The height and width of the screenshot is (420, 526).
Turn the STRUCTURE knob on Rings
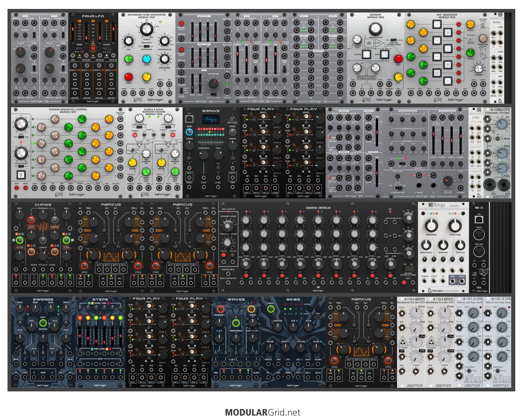point(455,226)
